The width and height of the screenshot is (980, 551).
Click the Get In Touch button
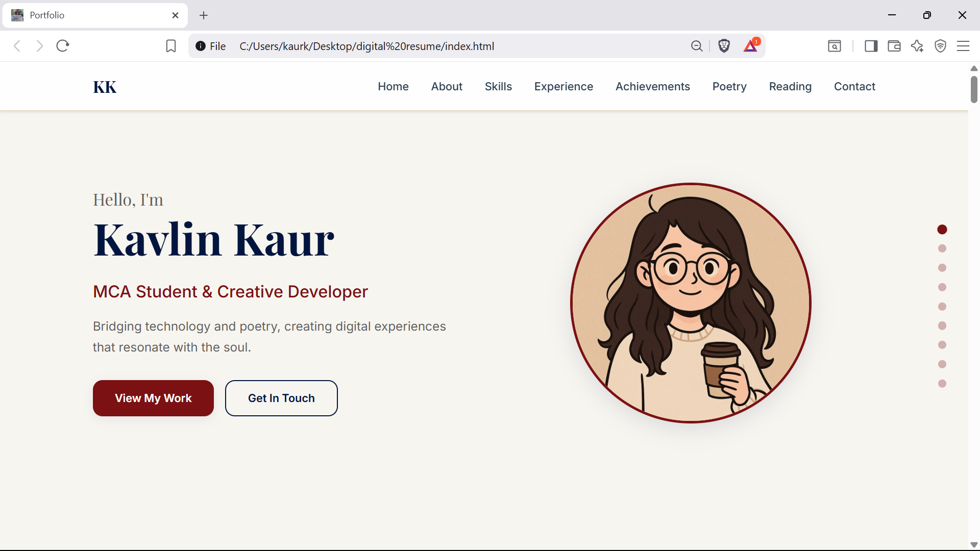281,398
